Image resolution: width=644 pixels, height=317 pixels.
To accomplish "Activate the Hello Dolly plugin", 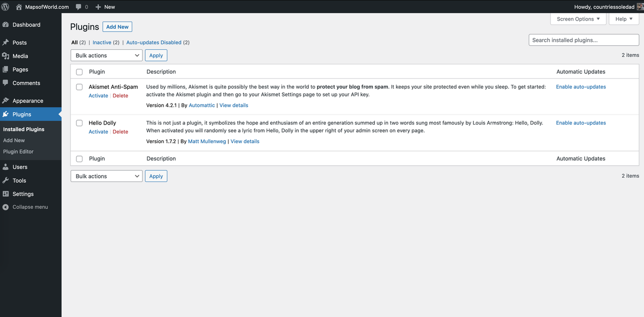I will [98, 132].
